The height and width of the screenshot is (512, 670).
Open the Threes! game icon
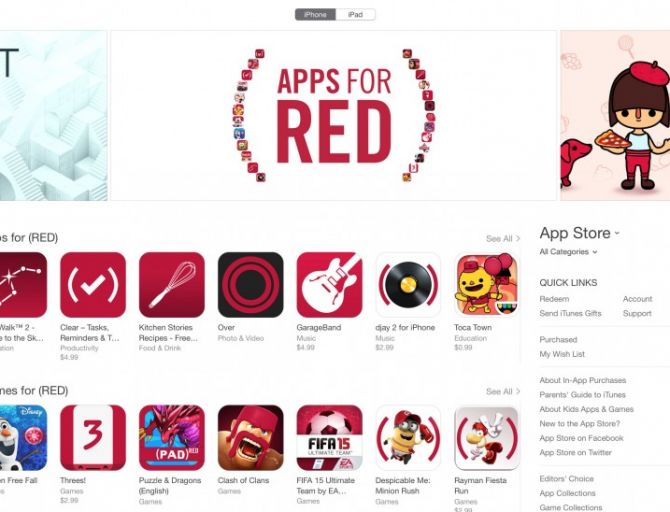coord(93,438)
